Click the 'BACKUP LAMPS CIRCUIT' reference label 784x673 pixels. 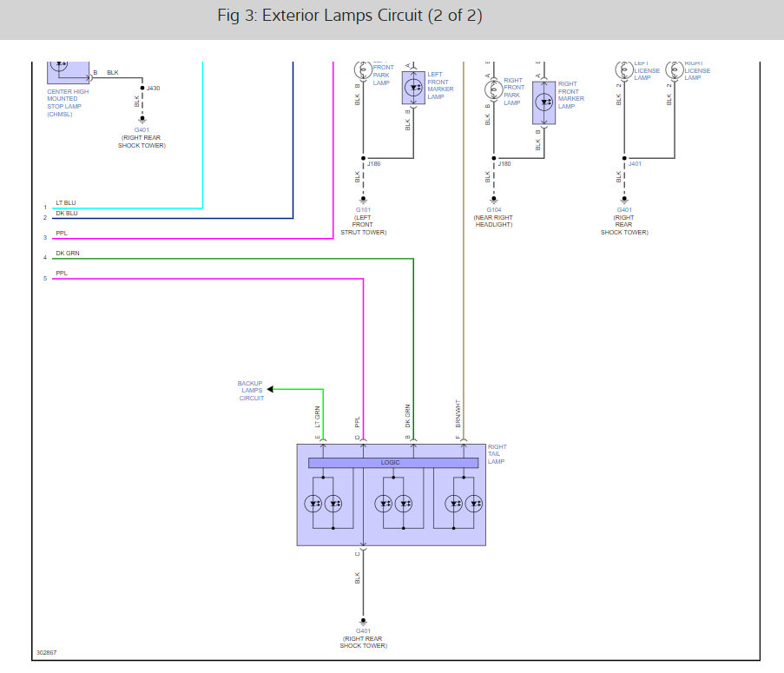(251, 391)
